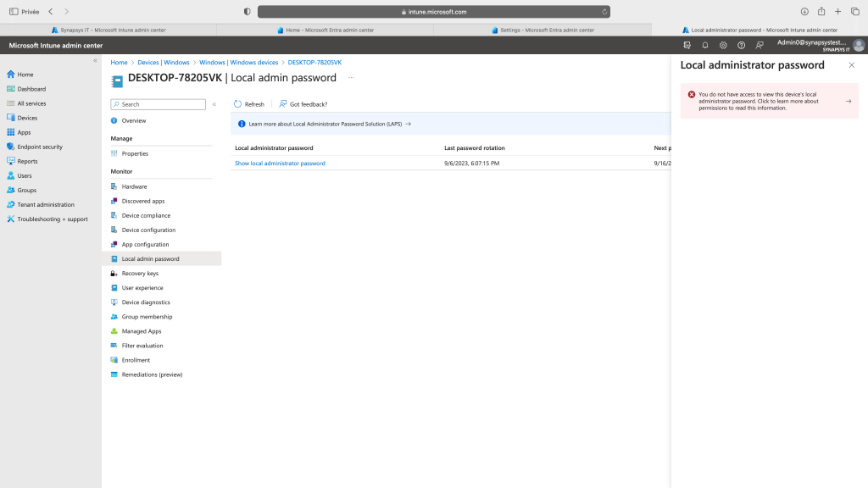Open Device compliance in Monitor menu
The image size is (868, 488).
pos(146,215)
